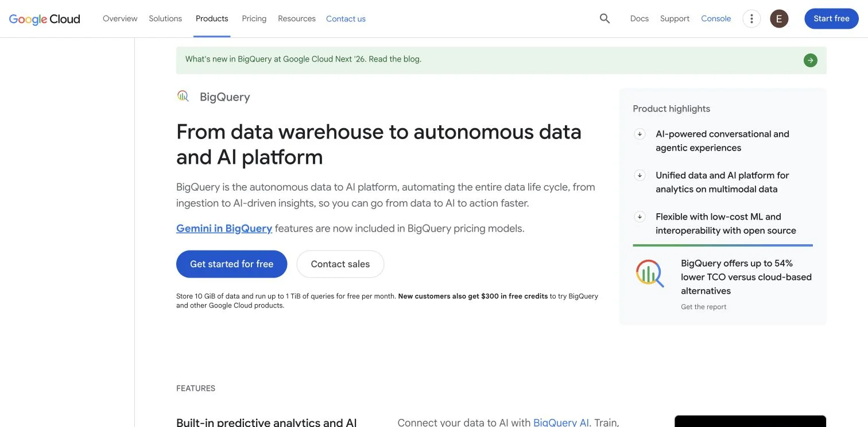Click the BigQuery product logo icon

pos(183,96)
